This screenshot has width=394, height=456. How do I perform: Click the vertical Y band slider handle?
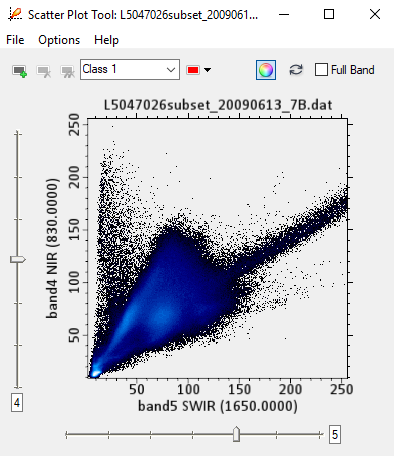pyautogui.click(x=18, y=259)
